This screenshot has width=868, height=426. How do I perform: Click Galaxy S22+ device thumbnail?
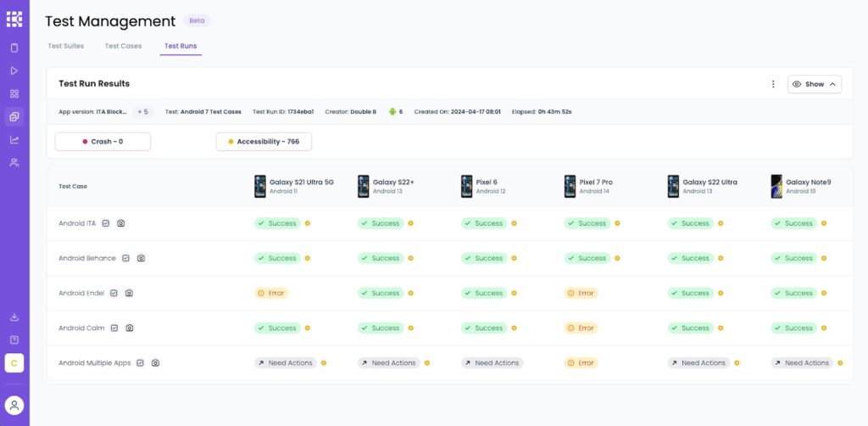pos(363,186)
